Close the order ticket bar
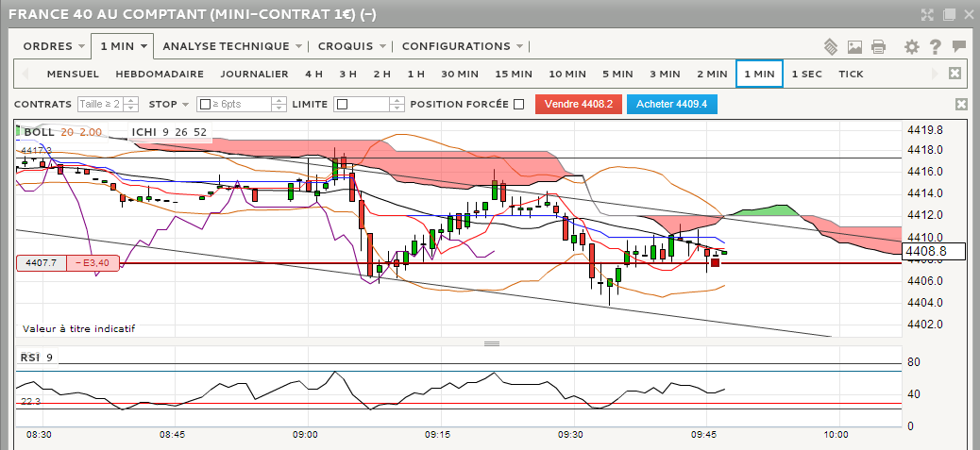980x450 pixels. (961, 105)
